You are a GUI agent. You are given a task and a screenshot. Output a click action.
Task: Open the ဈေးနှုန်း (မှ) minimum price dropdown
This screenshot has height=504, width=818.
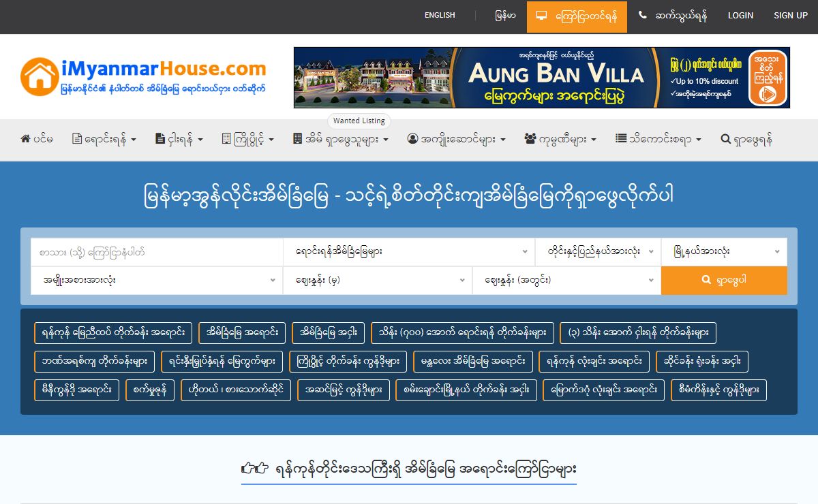(378, 281)
